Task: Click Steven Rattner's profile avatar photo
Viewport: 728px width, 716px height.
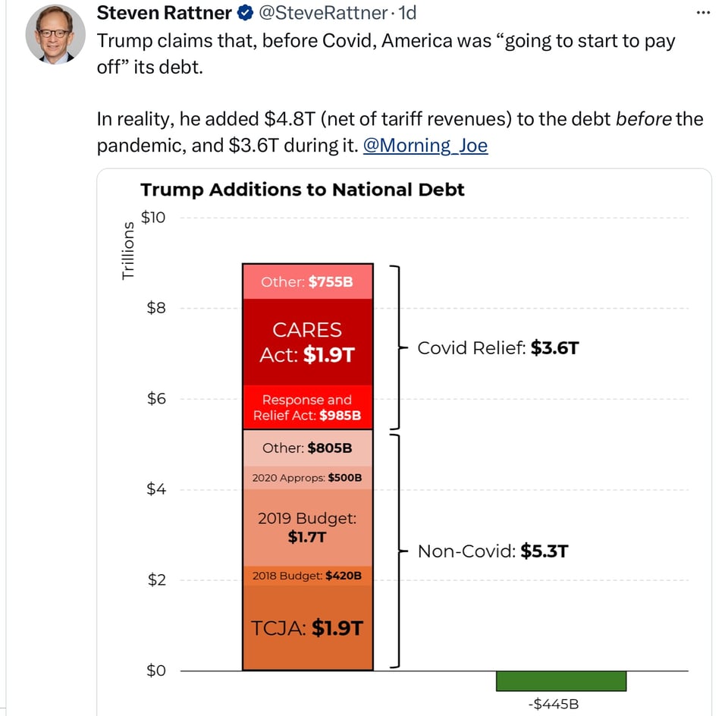Action: click(x=54, y=35)
